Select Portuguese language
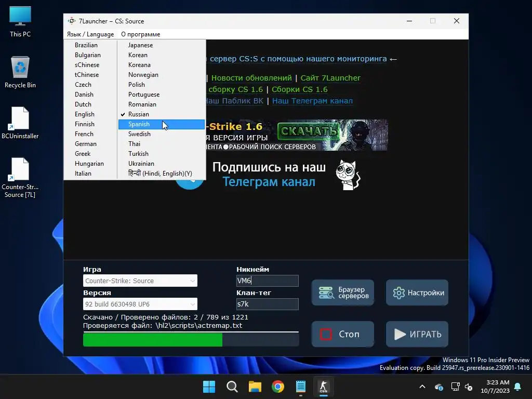The image size is (532, 399). pos(162,95)
